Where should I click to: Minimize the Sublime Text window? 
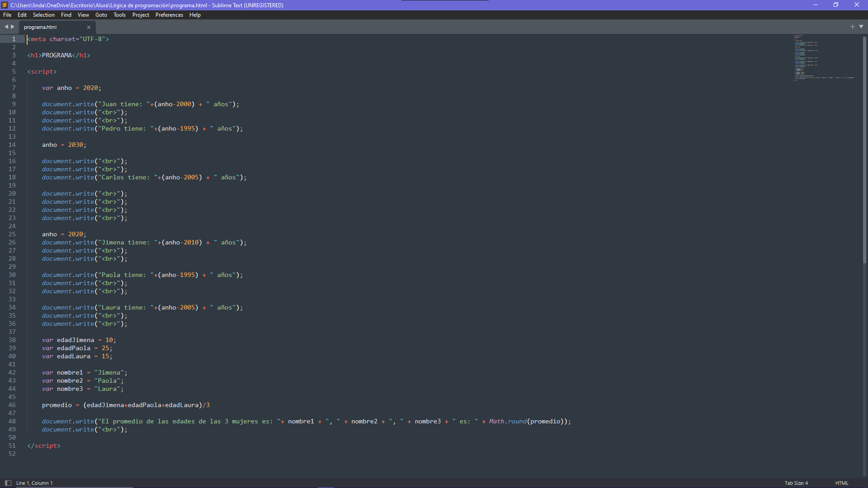click(816, 5)
